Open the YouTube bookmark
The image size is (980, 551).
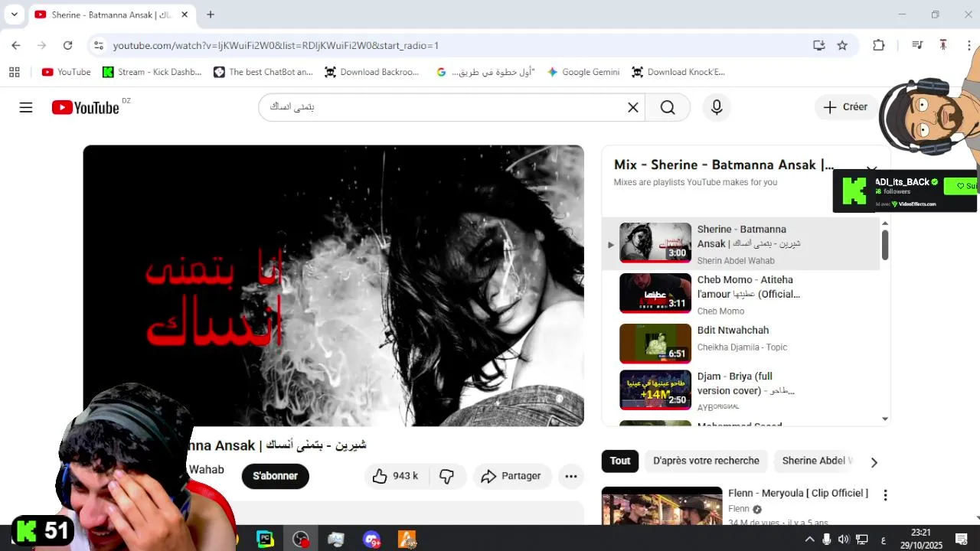click(66, 72)
